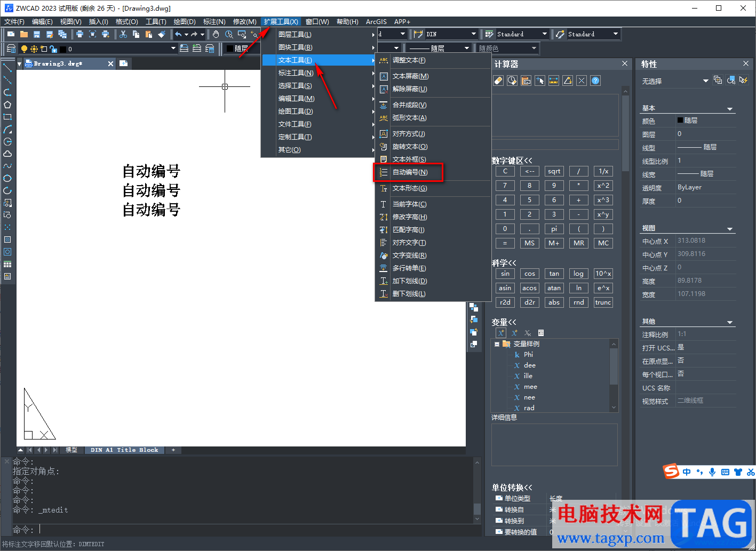This screenshot has width=756, height=551.
Task: Open the Standard table style dropdown
Action: pos(544,34)
